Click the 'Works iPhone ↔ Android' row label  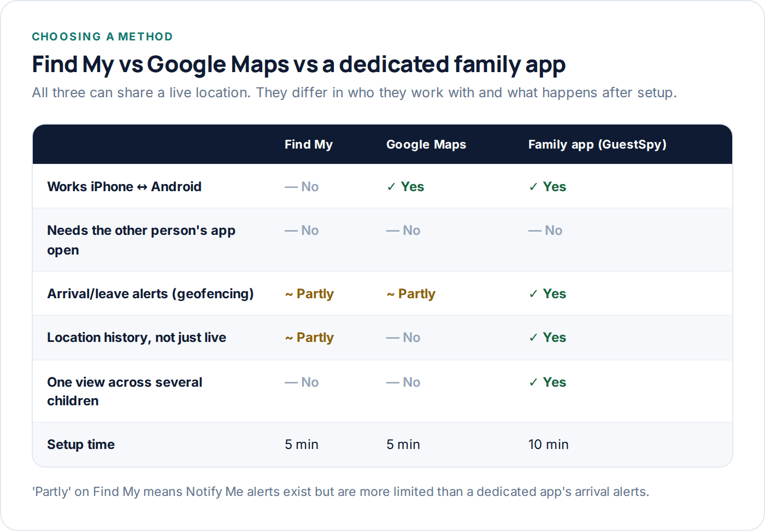pyautogui.click(x=125, y=187)
